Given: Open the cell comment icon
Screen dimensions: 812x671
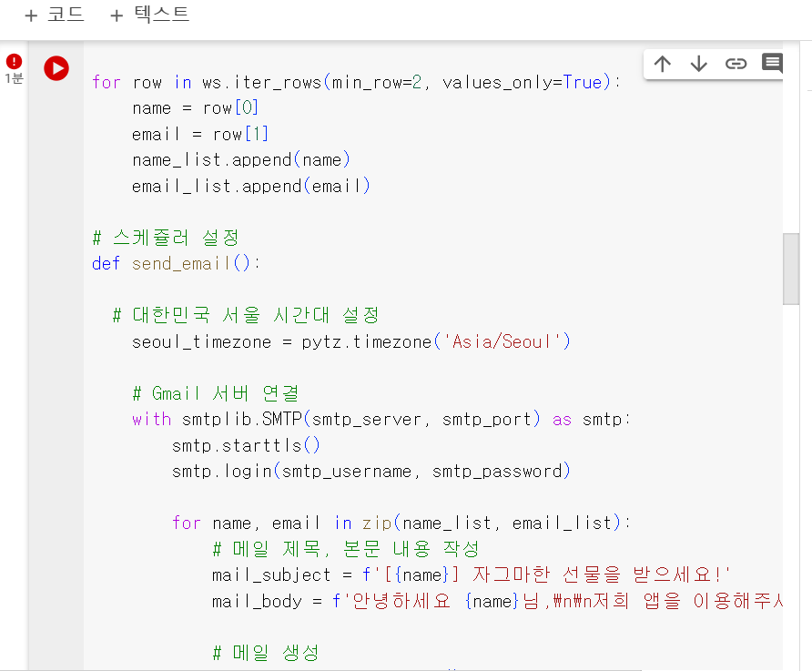Looking at the screenshot, I should point(772,63).
